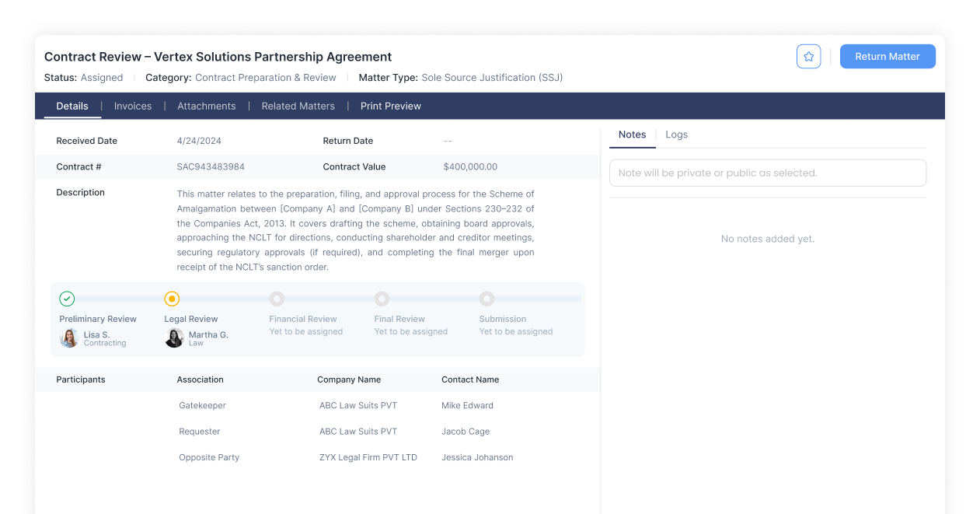
Task: Click the Association column header
Action: [x=200, y=379]
